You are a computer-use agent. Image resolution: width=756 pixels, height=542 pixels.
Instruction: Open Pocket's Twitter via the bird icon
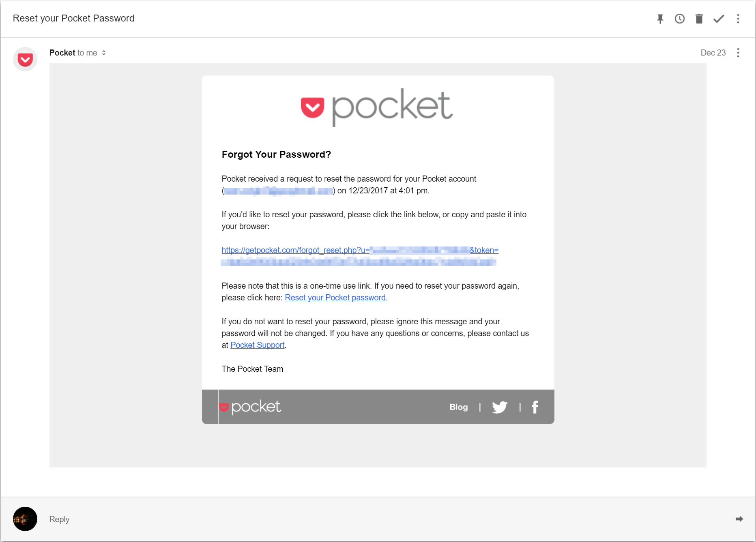pyautogui.click(x=500, y=407)
